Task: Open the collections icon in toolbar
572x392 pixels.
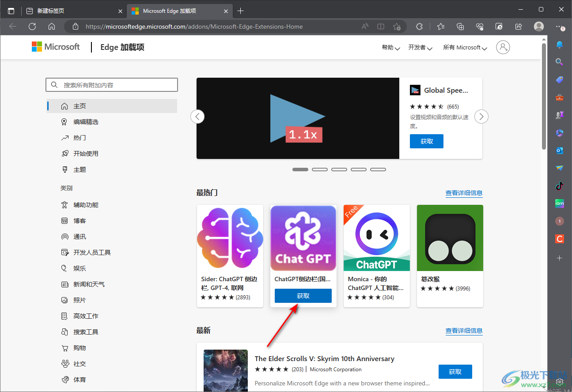Action: (460, 26)
